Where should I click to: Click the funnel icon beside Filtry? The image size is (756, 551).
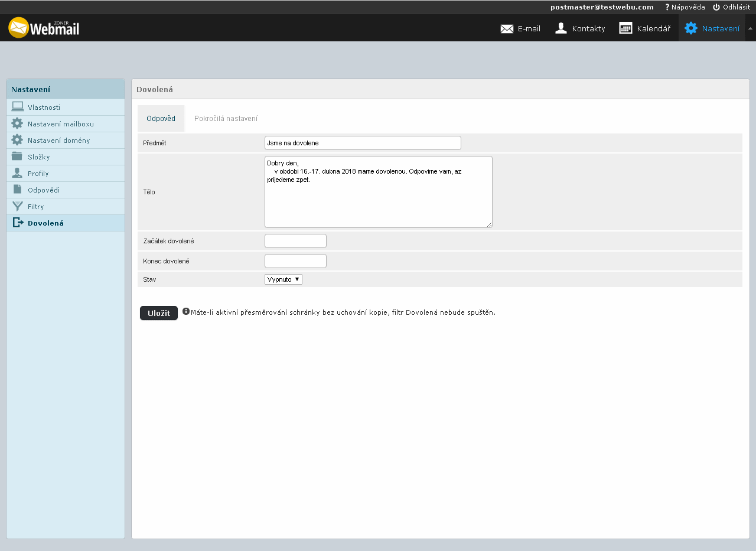17,206
